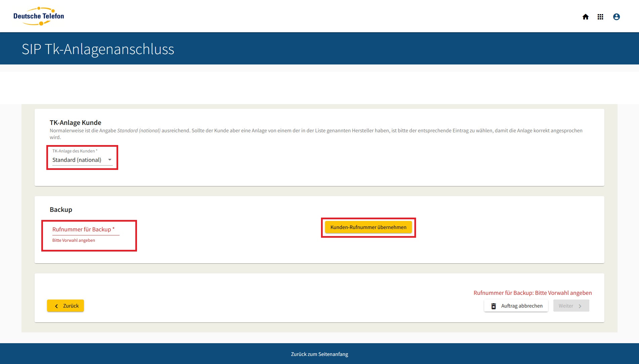Click the red backup validation error message
639x364 pixels.
(533, 293)
